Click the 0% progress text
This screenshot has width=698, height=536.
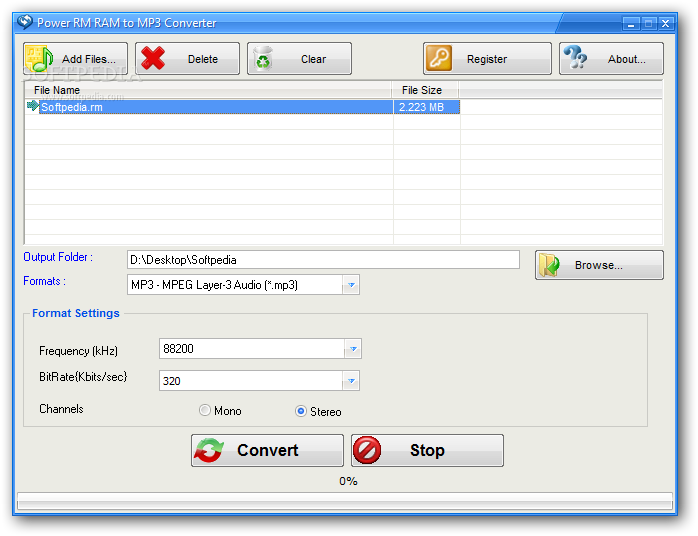pos(348,481)
